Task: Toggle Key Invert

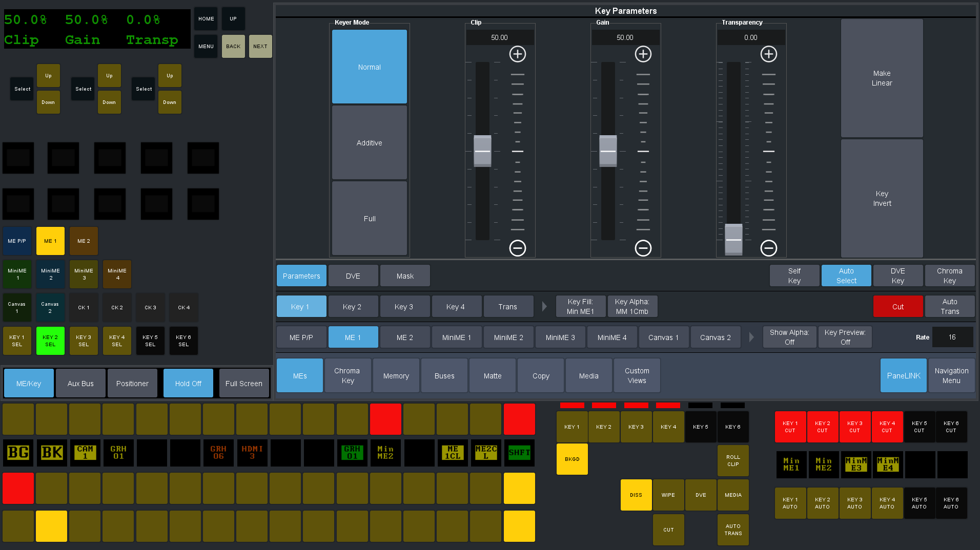Action: coord(882,198)
